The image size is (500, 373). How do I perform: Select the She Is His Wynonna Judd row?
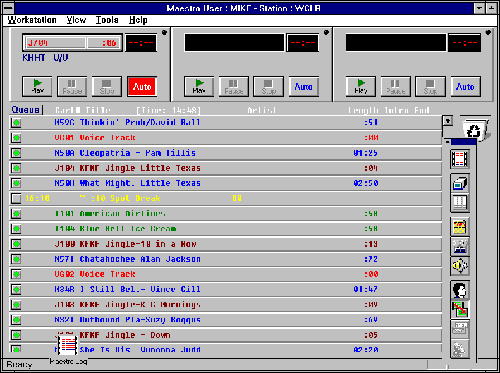pos(226,349)
